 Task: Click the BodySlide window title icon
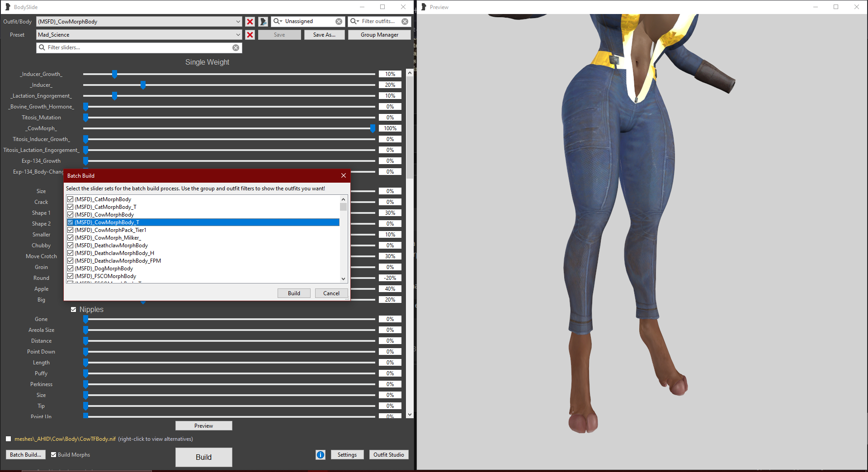[x=8, y=7]
